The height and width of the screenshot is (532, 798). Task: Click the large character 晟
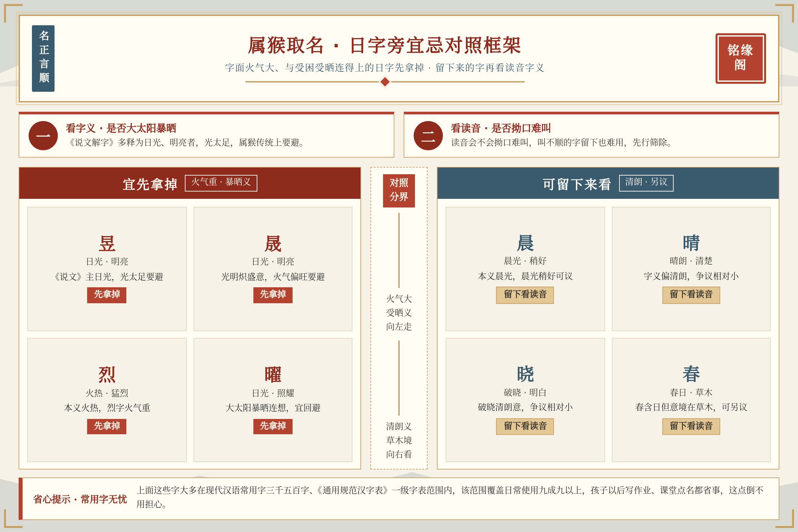[273, 243]
